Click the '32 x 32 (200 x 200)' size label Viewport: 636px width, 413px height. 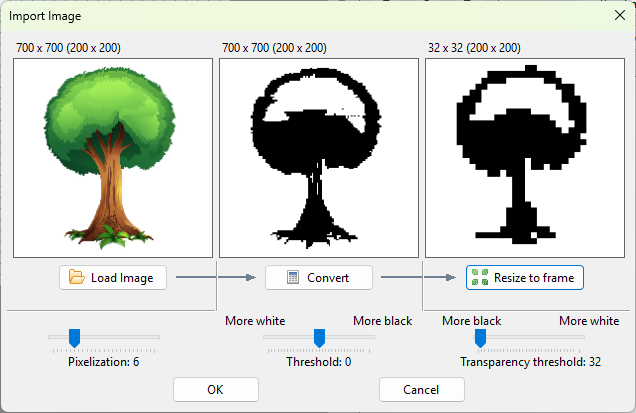pyautogui.click(x=474, y=48)
